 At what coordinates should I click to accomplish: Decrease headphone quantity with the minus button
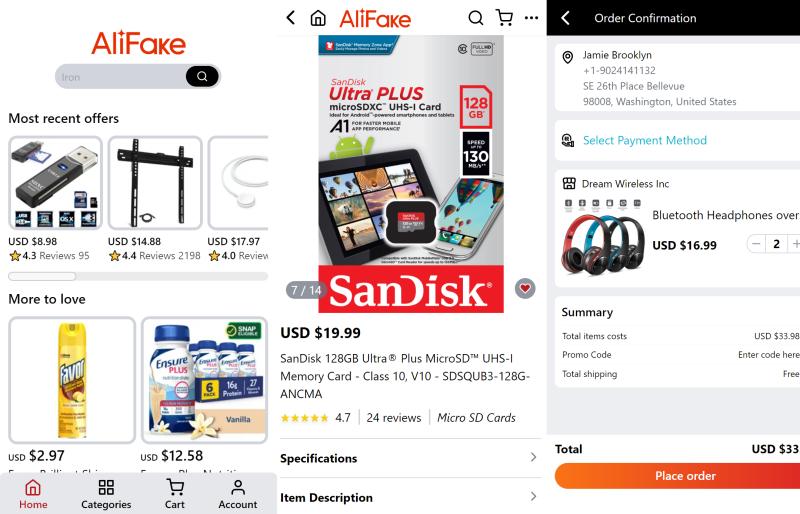(x=756, y=244)
